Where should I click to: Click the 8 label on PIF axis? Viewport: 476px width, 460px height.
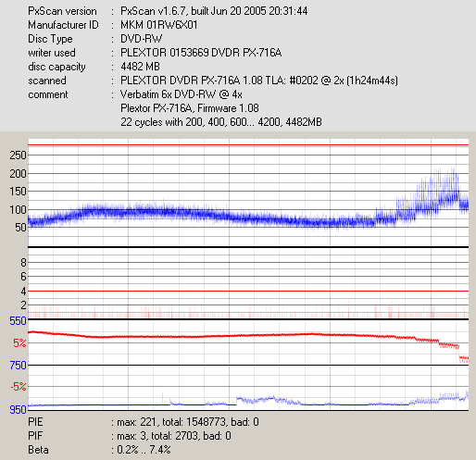pyautogui.click(x=23, y=263)
